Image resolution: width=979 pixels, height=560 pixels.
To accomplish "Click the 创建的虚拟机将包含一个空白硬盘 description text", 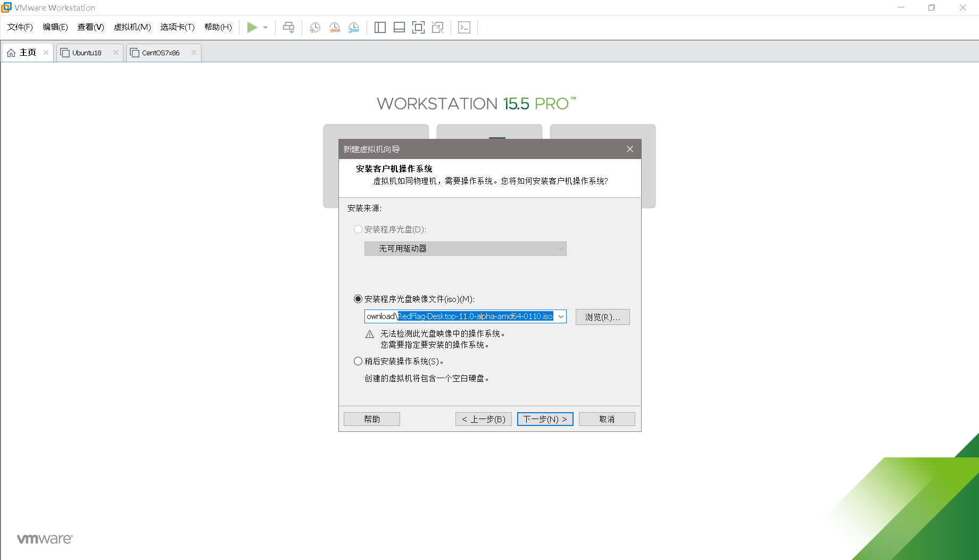I will tap(427, 378).
